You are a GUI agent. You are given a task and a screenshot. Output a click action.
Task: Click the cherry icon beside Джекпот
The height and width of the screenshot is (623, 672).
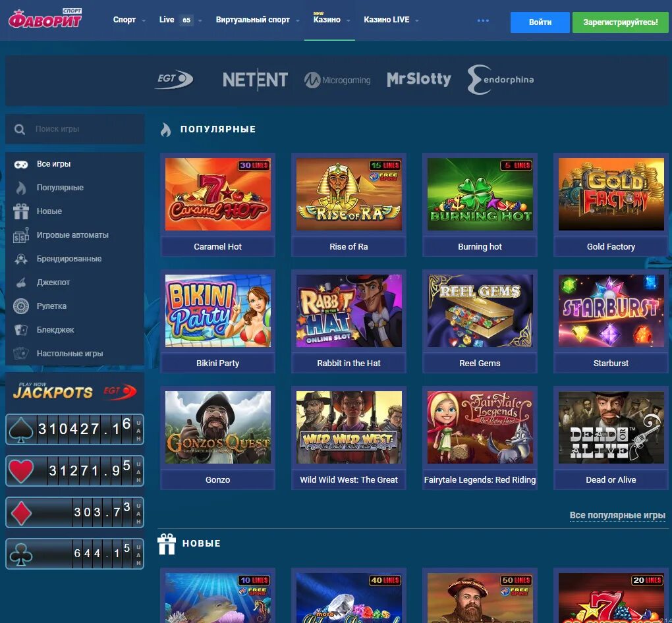click(21, 283)
